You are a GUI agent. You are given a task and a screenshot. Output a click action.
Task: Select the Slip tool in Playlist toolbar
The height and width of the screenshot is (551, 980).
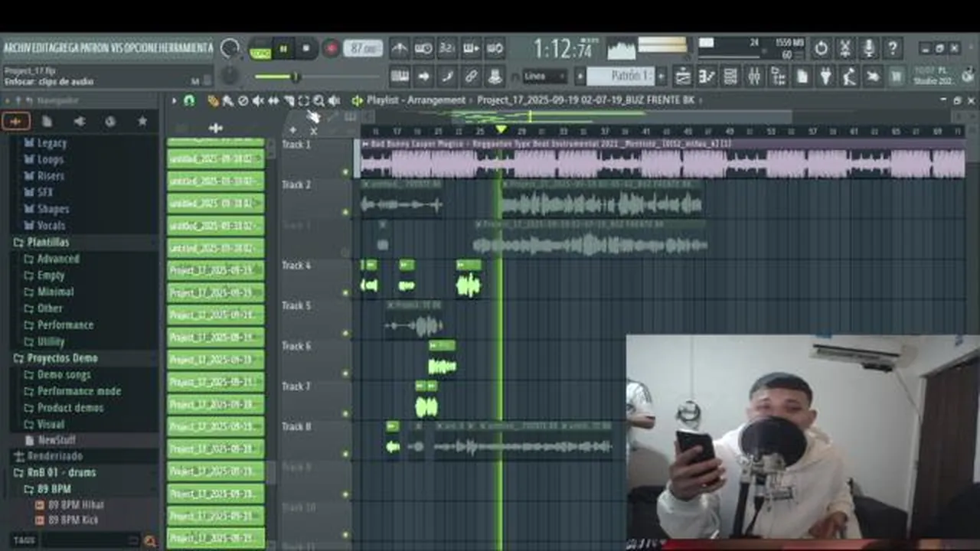click(x=273, y=101)
